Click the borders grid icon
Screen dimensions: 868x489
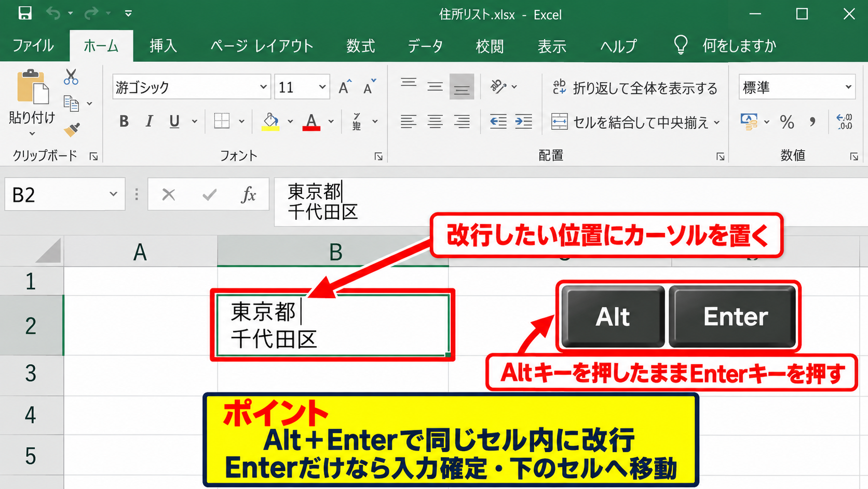tap(222, 121)
